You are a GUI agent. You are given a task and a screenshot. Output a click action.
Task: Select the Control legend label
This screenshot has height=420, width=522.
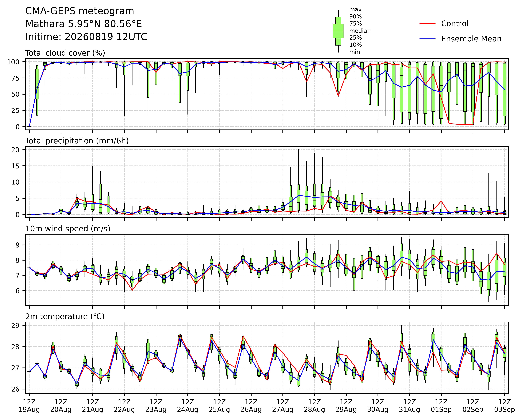[x=455, y=24]
